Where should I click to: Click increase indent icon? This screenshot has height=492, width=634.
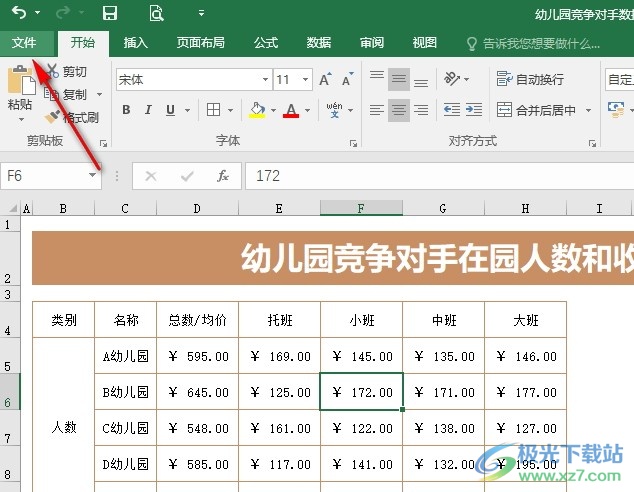coord(474,110)
